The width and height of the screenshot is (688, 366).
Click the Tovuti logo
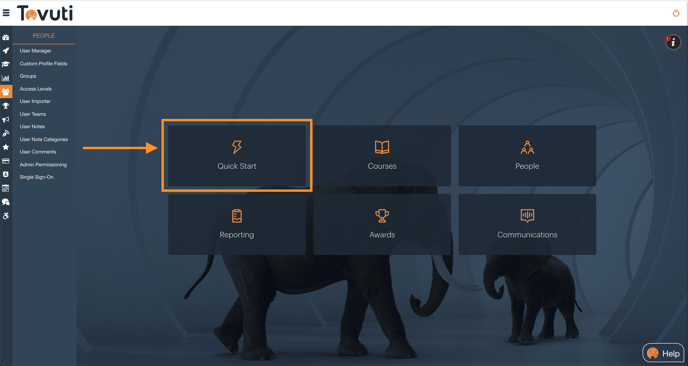coord(45,13)
